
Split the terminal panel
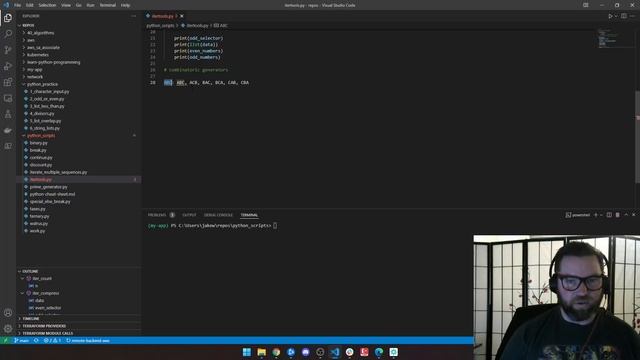click(609, 215)
